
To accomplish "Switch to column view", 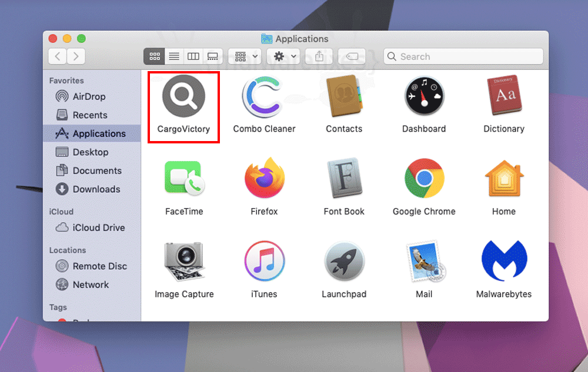I will [x=193, y=56].
